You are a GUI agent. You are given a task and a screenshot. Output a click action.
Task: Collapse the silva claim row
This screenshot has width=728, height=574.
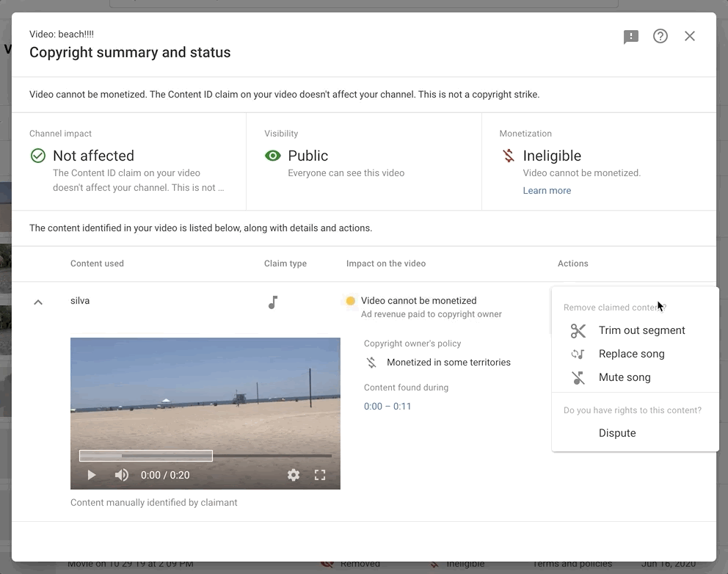(x=38, y=302)
